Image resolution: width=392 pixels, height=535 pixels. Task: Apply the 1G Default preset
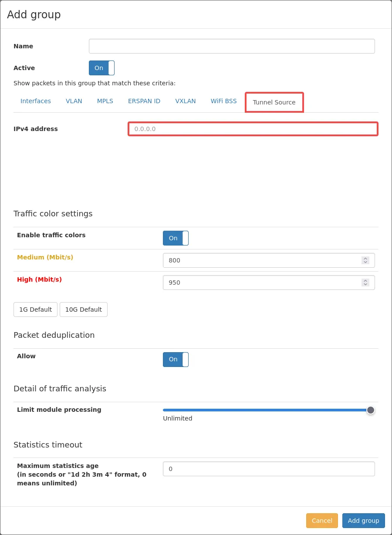tap(35, 310)
